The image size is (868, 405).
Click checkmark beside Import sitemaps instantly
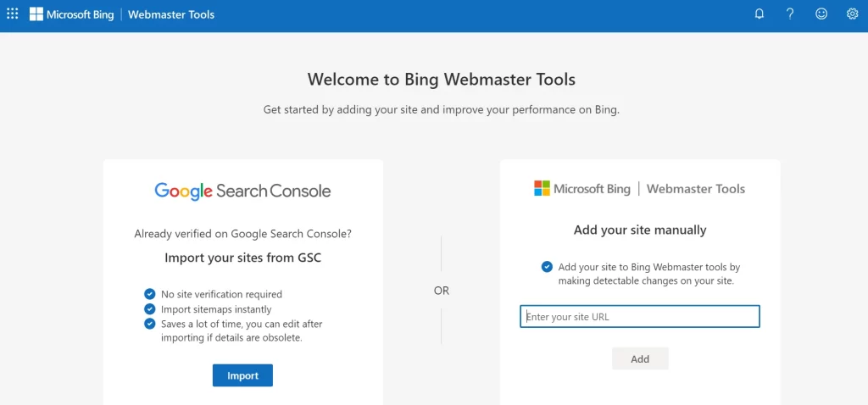point(150,309)
